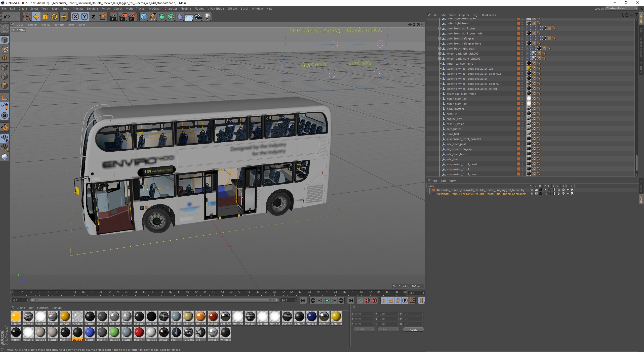Click the Undo arrow icon
Image resolution: width=644 pixels, height=352 pixels.
coord(7,17)
